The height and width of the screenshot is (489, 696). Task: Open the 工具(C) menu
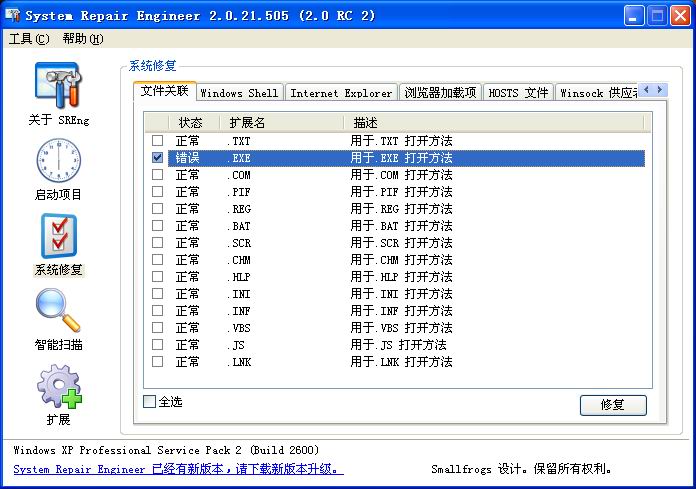29,39
